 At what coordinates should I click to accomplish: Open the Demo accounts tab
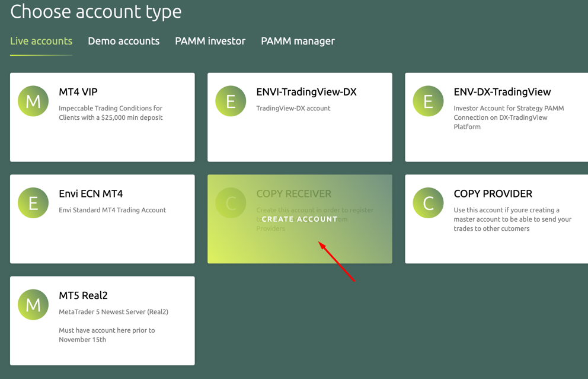pos(124,41)
